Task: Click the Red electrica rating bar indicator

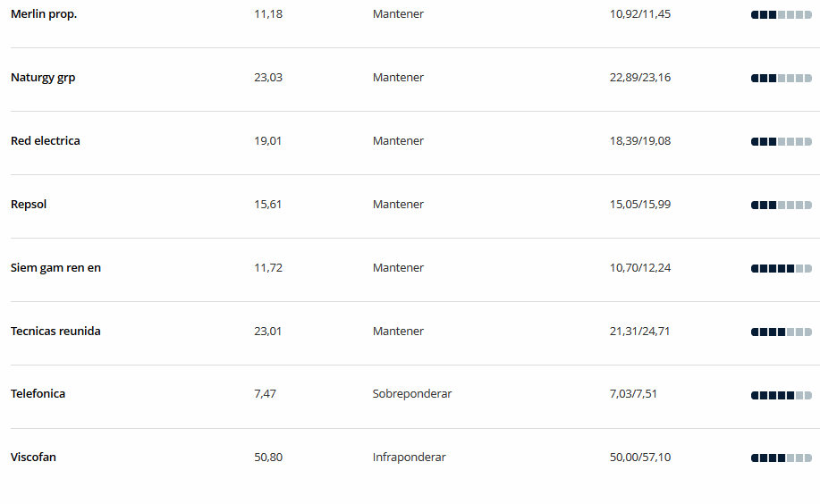Action: pyautogui.click(x=782, y=142)
